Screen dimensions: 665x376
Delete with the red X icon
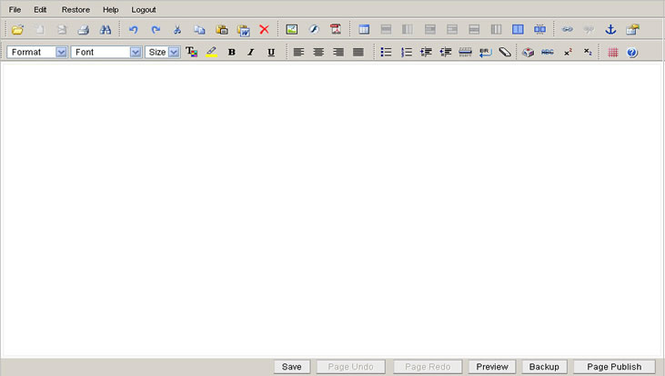coord(264,30)
